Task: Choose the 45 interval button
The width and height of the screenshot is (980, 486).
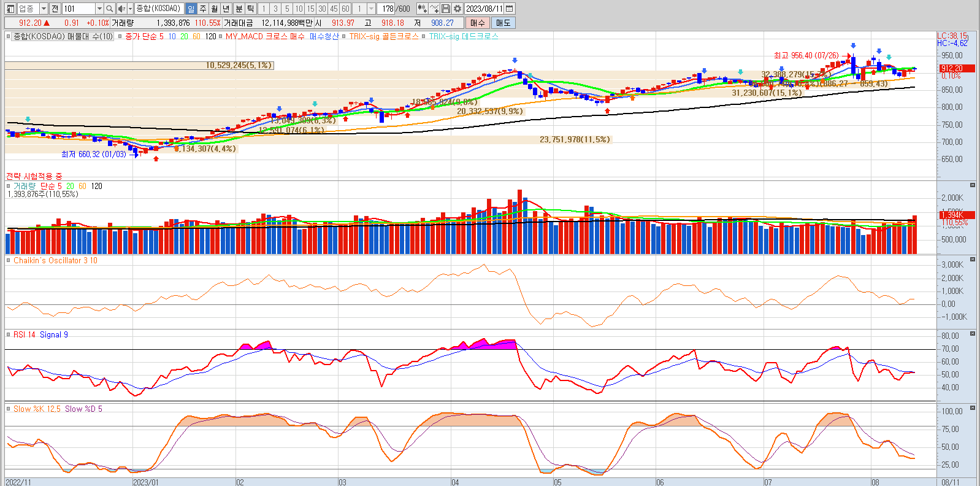Action: point(334,9)
